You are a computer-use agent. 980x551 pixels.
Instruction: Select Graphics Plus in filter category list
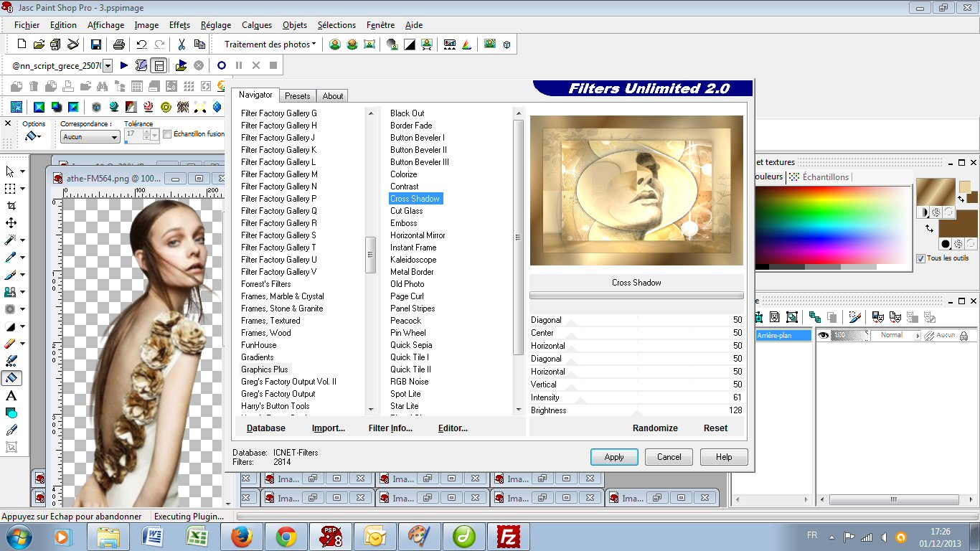tap(265, 369)
